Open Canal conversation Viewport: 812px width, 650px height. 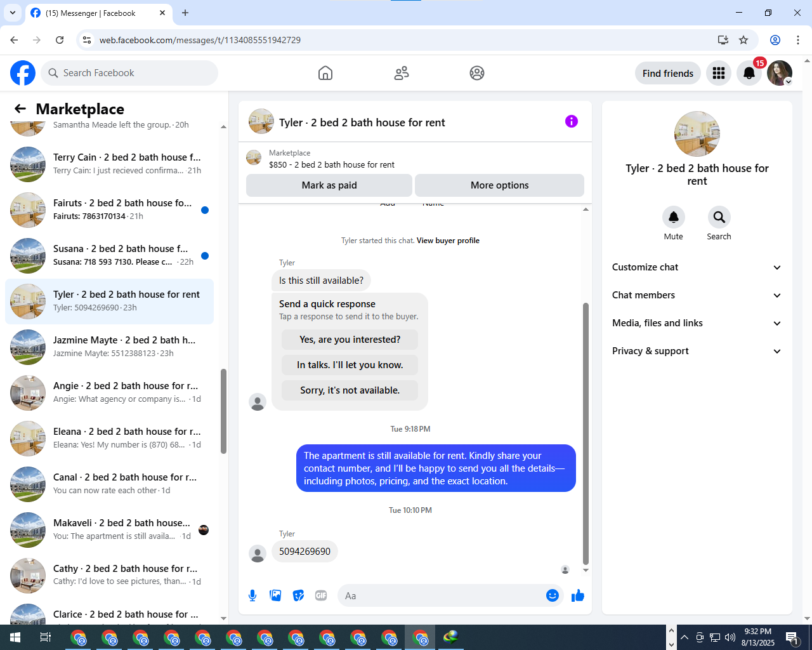(109, 484)
